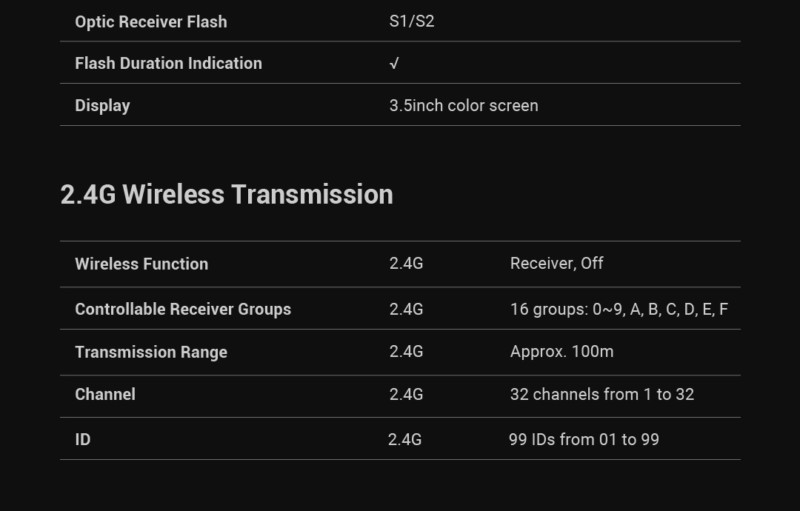The image size is (800, 511).
Task: Select the Receiver, Off value
Action: (x=557, y=264)
